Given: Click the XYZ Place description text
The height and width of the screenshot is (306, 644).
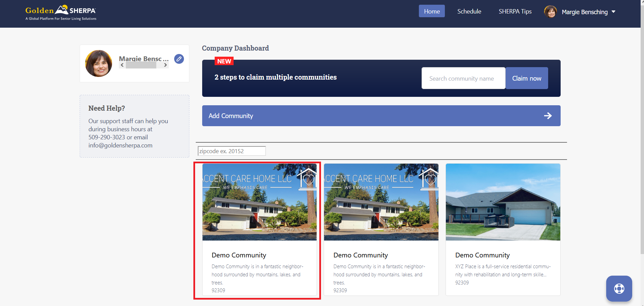Looking at the screenshot, I should (503, 271).
